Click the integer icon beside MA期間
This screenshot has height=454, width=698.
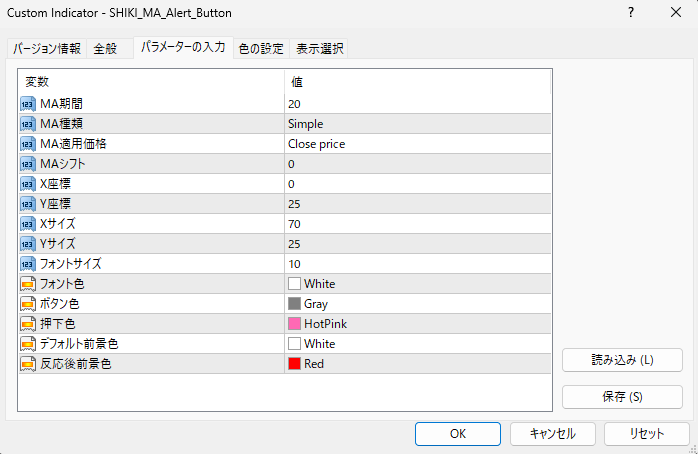(28, 104)
